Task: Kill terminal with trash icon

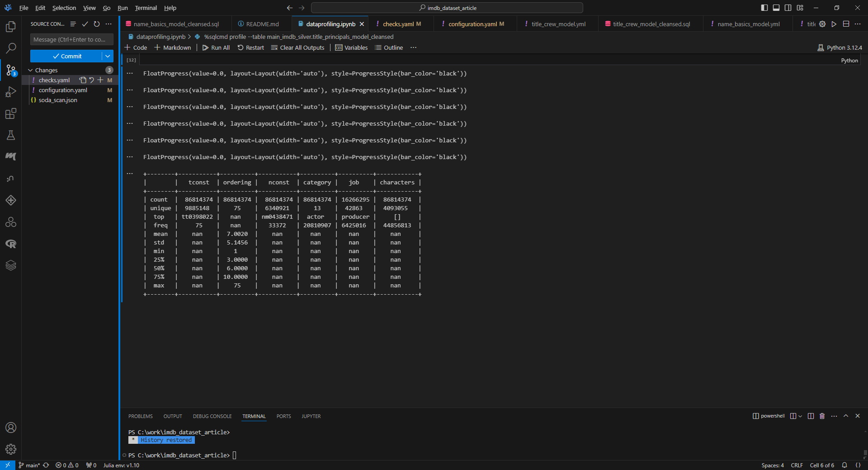Action: tap(822, 416)
